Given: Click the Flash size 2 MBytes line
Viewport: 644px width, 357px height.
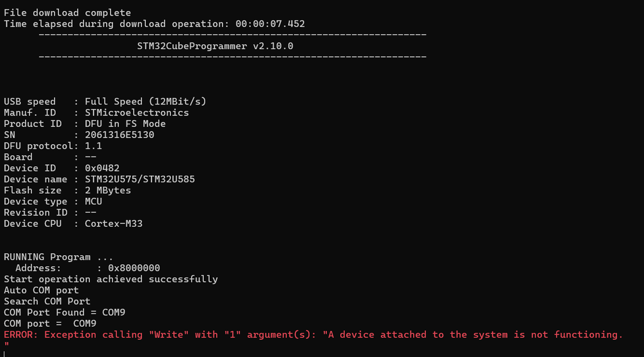Looking at the screenshot, I should (67, 190).
